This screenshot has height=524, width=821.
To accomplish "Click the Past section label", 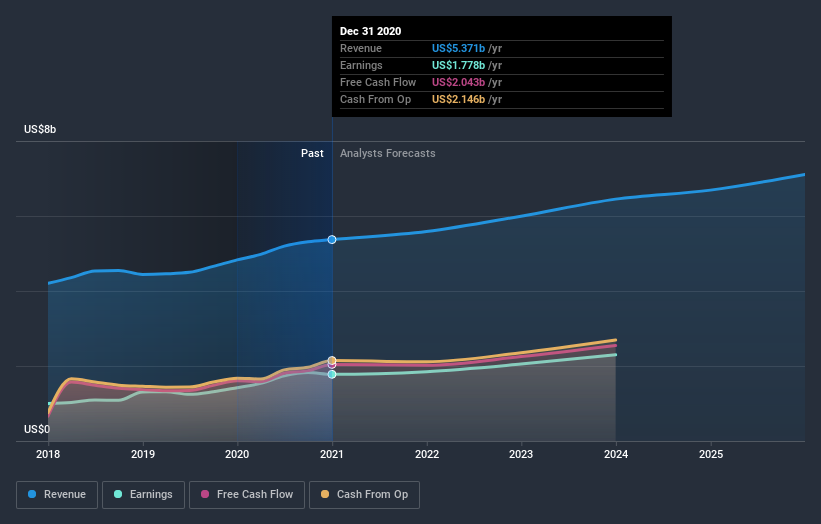I will point(312,153).
